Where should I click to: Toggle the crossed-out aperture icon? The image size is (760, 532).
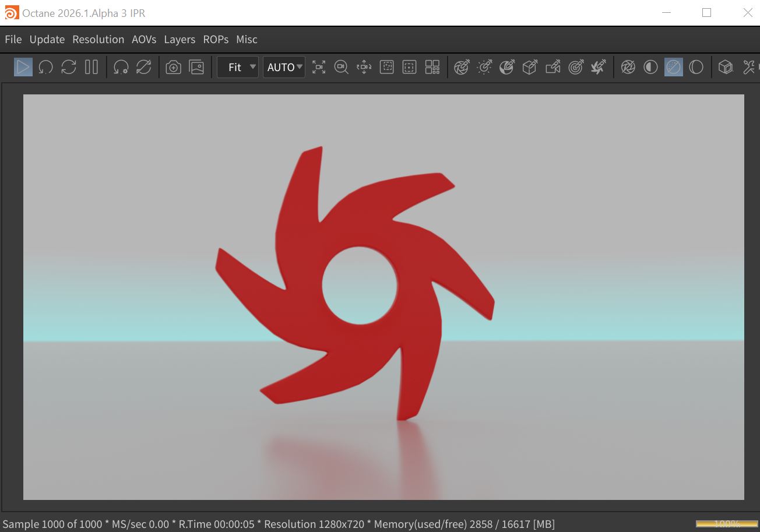click(628, 68)
